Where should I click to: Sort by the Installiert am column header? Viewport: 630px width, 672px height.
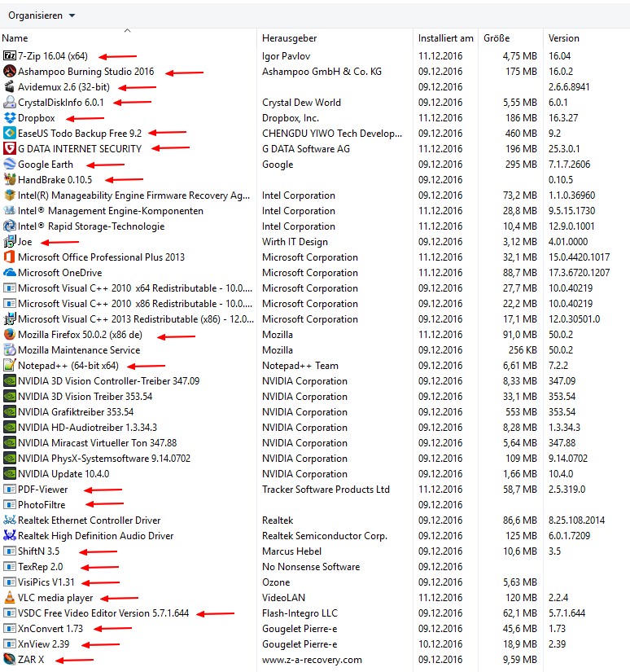pyautogui.click(x=445, y=38)
